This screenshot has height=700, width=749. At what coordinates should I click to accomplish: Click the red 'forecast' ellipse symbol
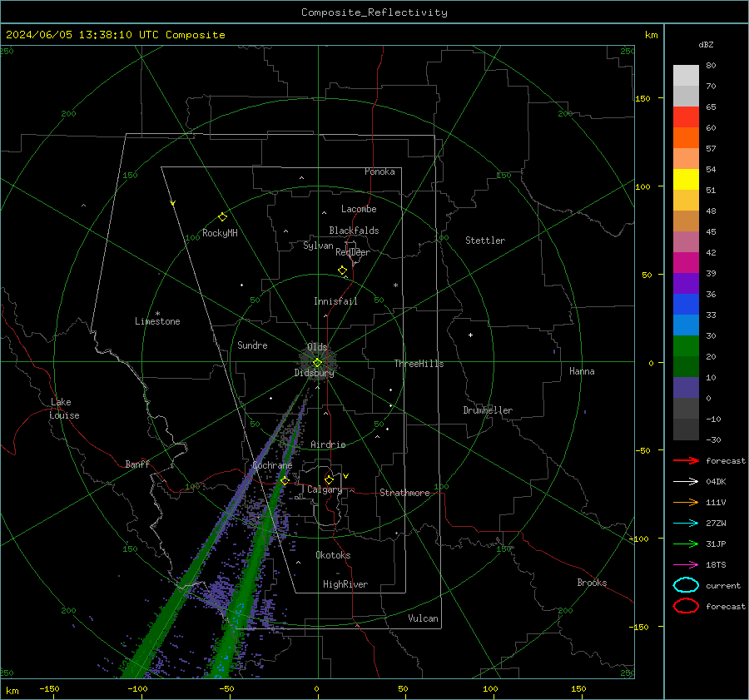[x=686, y=606]
